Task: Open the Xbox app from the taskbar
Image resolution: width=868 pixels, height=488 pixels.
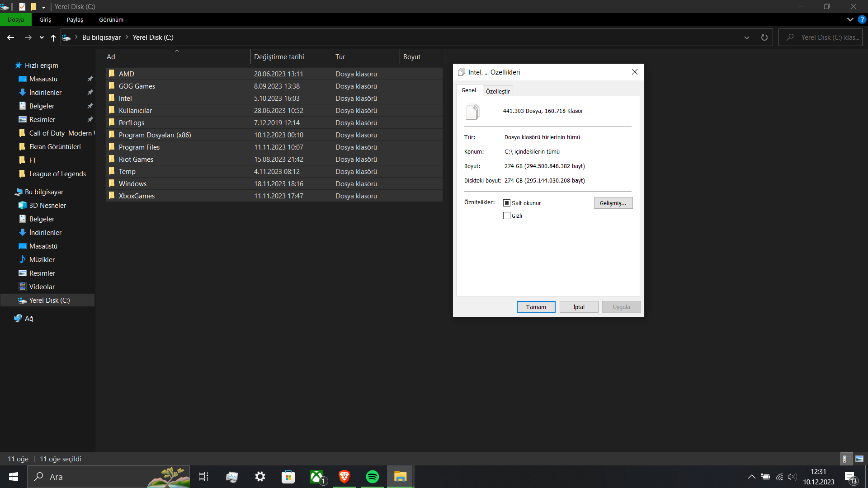Action: [316, 477]
